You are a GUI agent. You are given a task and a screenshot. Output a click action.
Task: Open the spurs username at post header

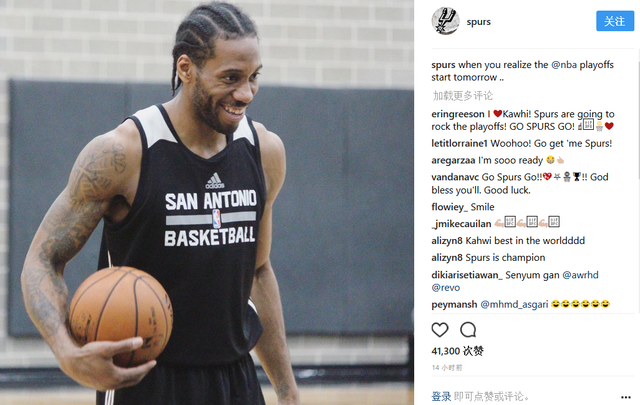tap(478, 22)
